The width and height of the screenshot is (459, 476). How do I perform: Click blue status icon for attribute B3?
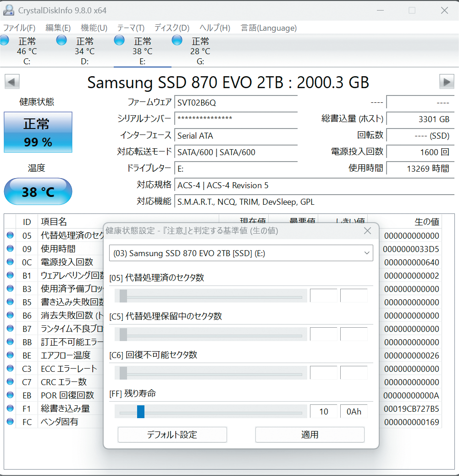pos(10,288)
